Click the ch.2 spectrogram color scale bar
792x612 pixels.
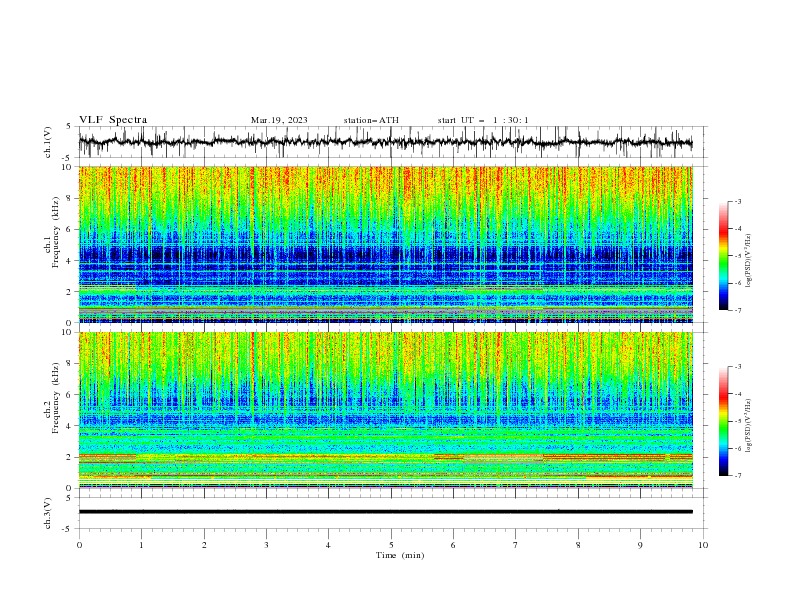724,421
